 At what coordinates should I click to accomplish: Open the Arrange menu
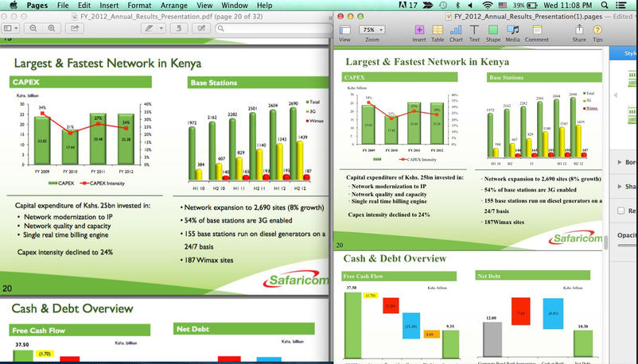[173, 6]
